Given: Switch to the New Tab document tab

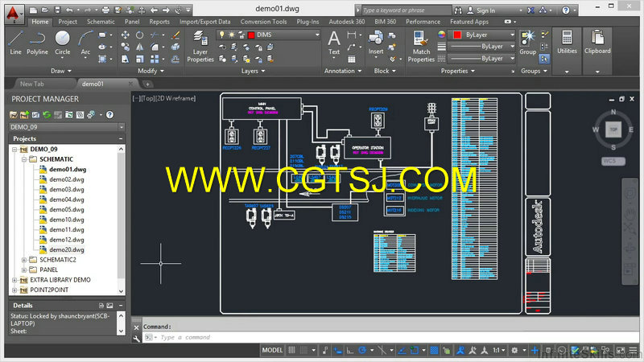Looking at the screenshot, I should [32, 84].
